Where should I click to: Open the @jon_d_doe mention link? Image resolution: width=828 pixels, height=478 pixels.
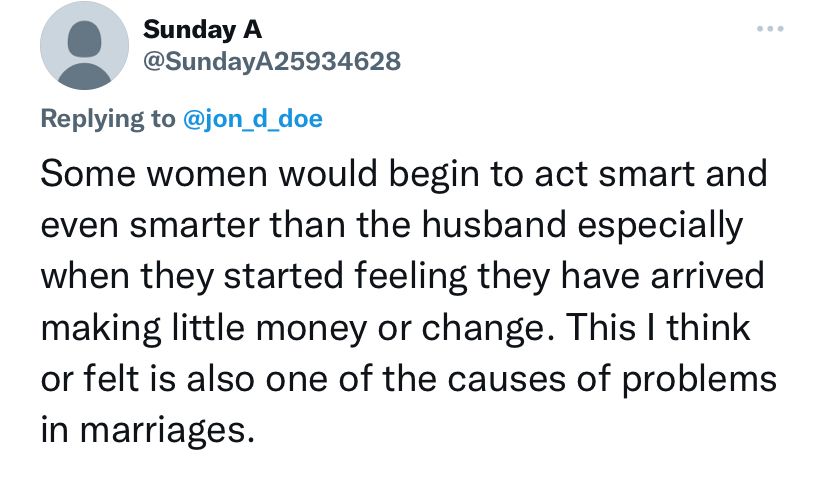[x=252, y=118]
